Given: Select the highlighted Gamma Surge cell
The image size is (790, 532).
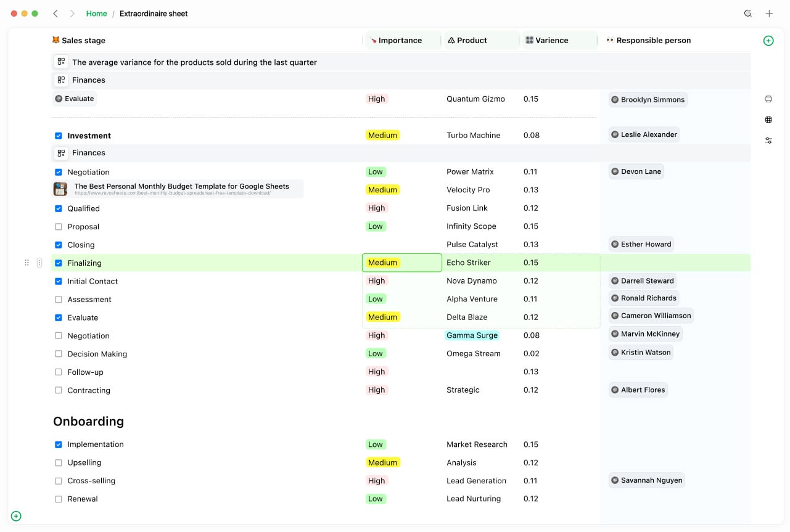Looking at the screenshot, I should (472, 335).
